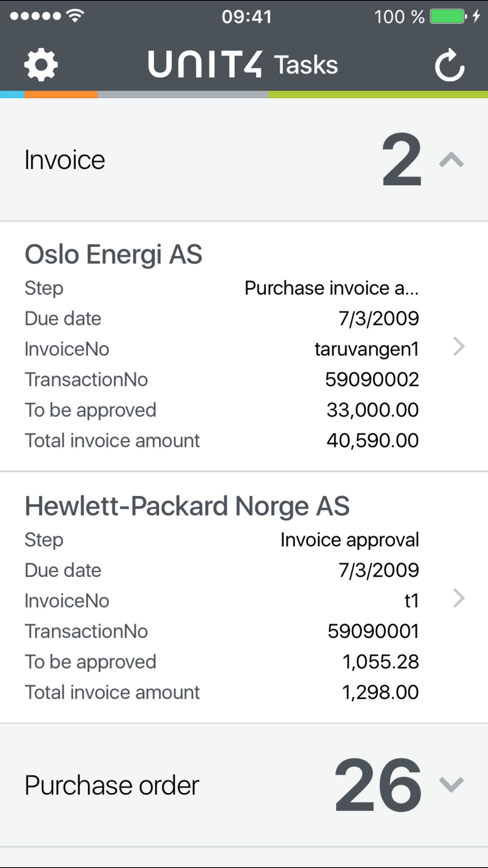Expand the Purchase order section chevron
488x868 pixels.
coord(451,785)
